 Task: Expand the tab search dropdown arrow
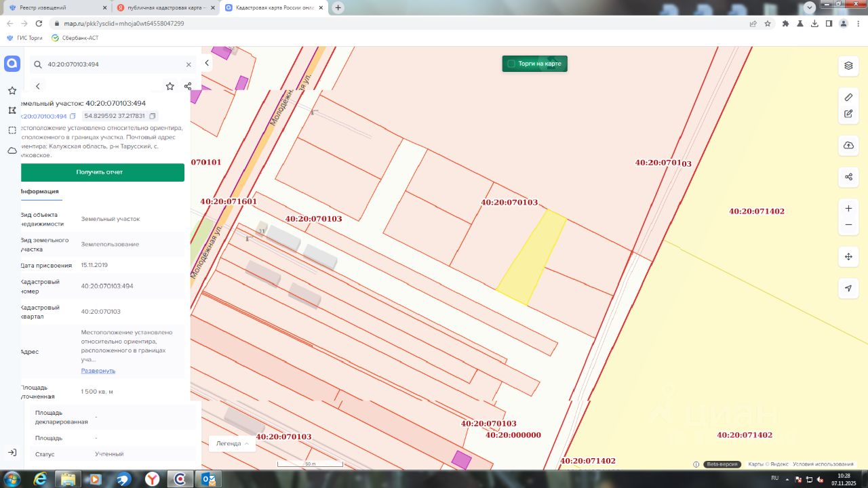pyautogui.click(x=809, y=7)
